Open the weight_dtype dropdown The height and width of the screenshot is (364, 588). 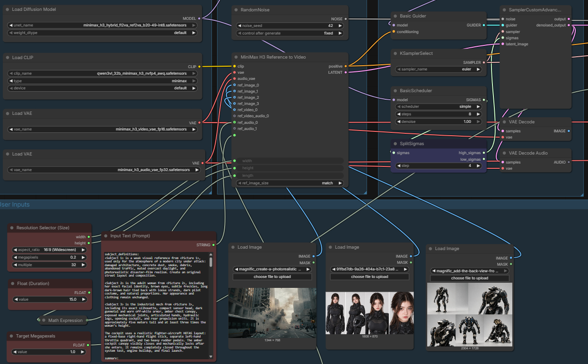[x=103, y=33]
